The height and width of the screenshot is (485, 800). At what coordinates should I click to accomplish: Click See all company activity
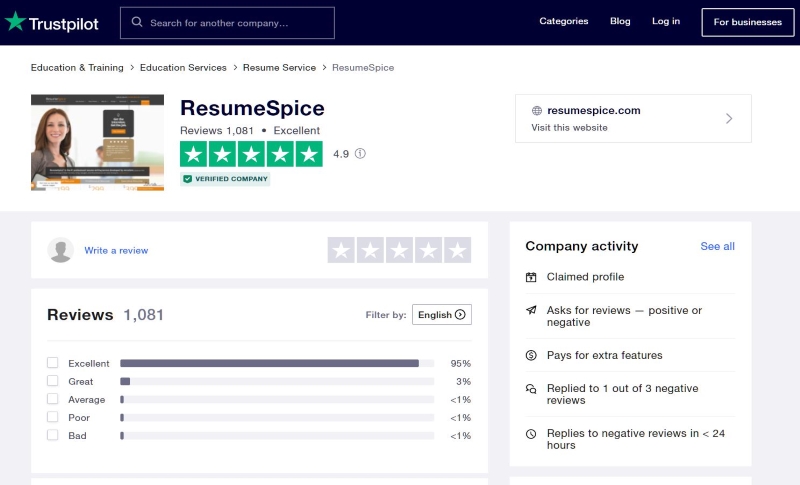(x=717, y=246)
